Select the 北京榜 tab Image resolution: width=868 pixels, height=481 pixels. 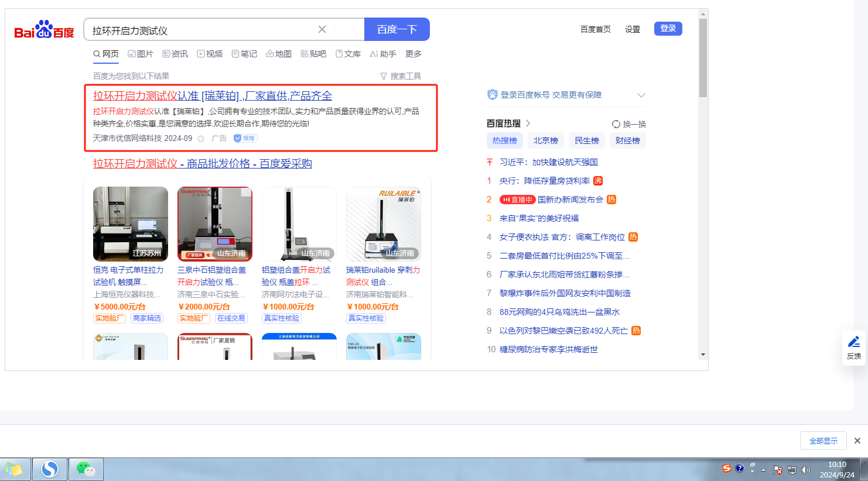[x=546, y=140]
